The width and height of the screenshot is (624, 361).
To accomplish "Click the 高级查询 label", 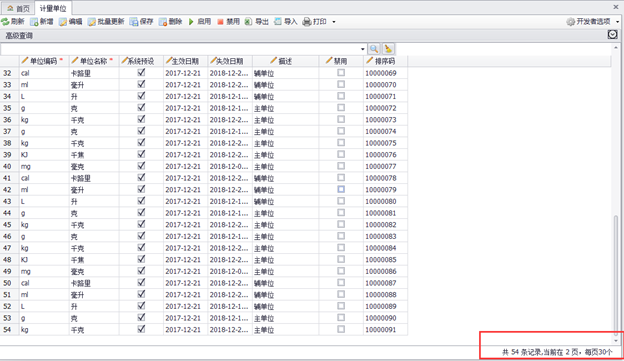I will 19,36.
